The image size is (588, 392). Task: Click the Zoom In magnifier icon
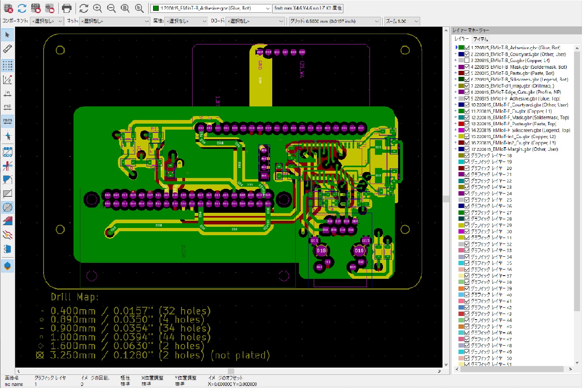click(x=98, y=8)
